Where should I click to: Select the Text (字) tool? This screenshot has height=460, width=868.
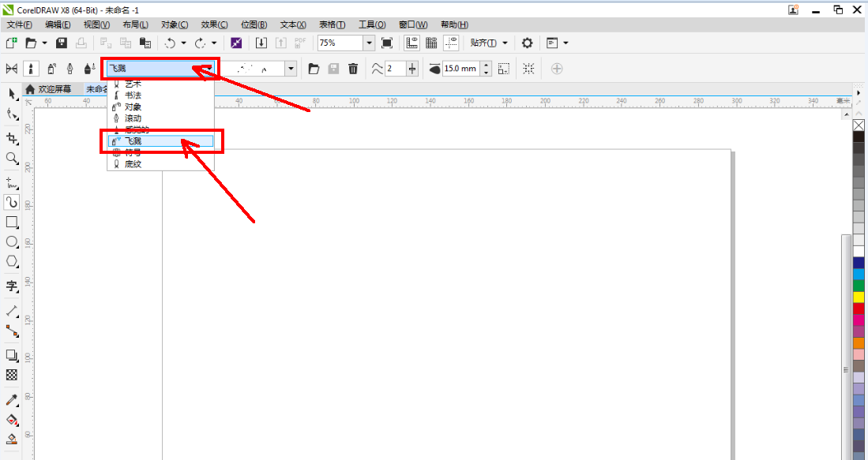[12, 286]
